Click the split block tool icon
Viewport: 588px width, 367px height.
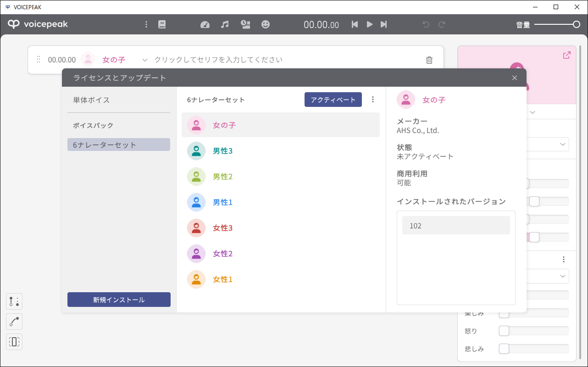tap(14, 342)
